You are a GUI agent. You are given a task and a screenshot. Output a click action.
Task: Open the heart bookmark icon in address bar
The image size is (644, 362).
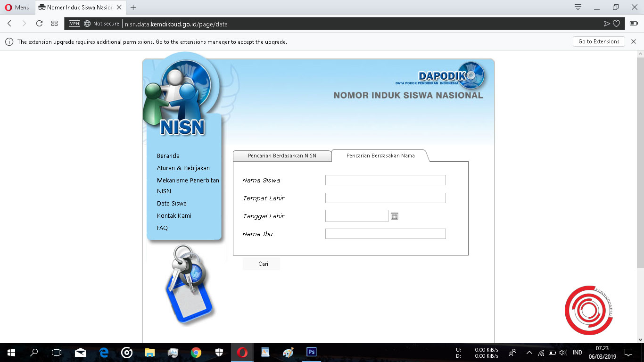pos(617,23)
